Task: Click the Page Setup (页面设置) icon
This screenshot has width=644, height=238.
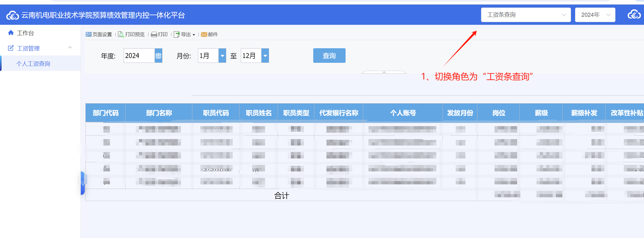Action: pyautogui.click(x=89, y=35)
